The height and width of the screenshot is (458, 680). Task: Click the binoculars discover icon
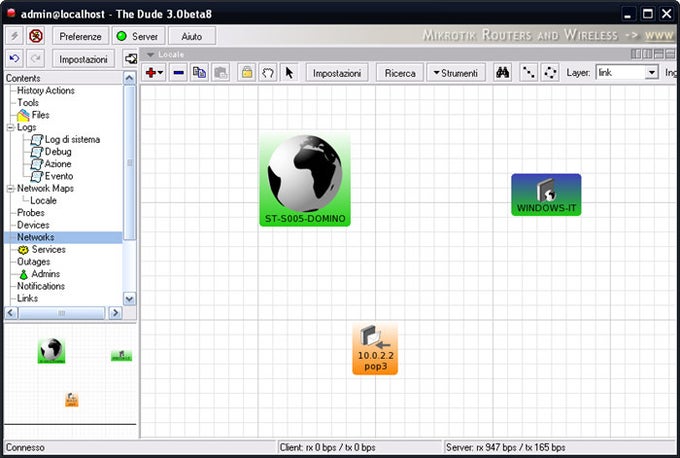pyautogui.click(x=502, y=73)
